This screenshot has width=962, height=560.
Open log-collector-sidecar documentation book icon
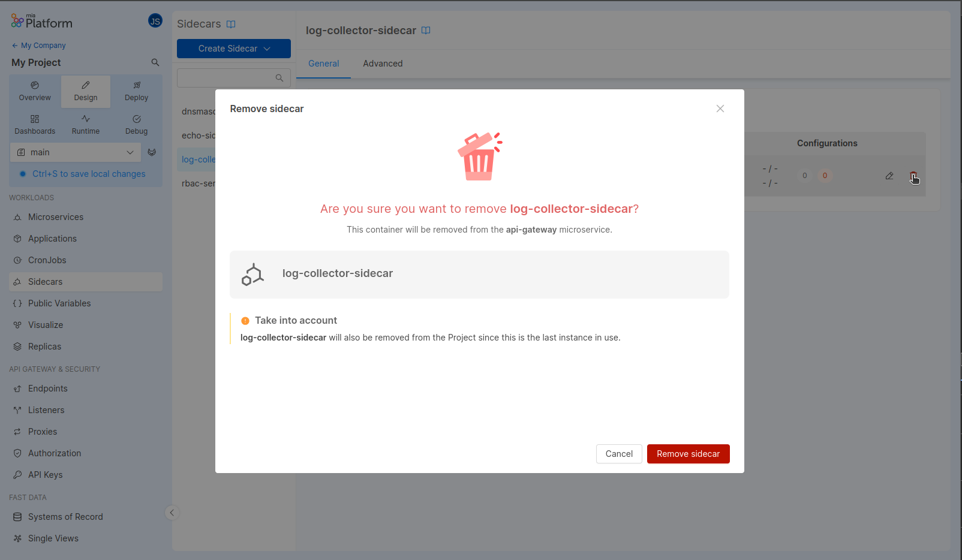click(426, 31)
